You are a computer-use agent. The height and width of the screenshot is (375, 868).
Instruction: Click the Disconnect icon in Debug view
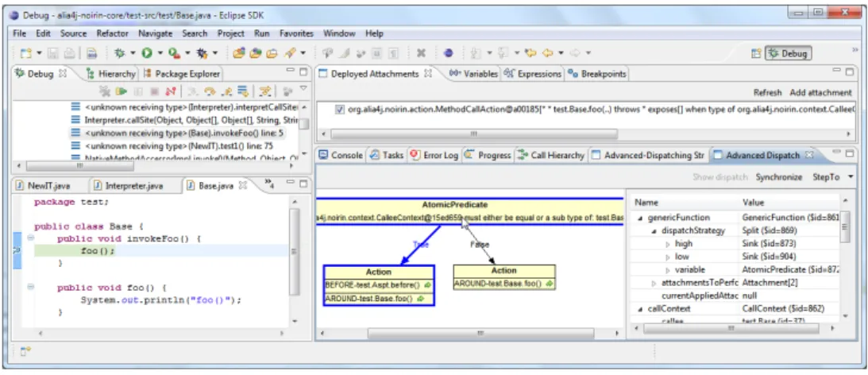171,91
